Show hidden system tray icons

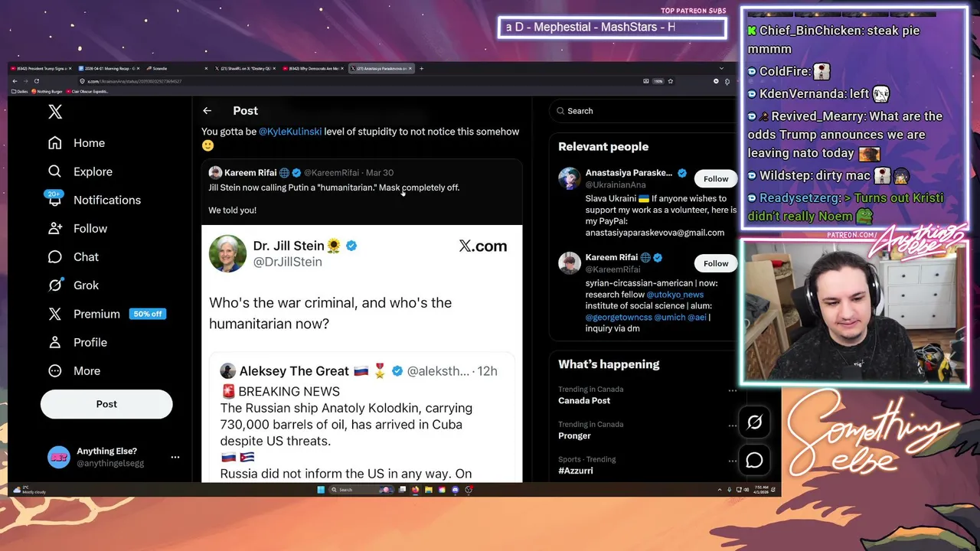pyautogui.click(x=720, y=490)
